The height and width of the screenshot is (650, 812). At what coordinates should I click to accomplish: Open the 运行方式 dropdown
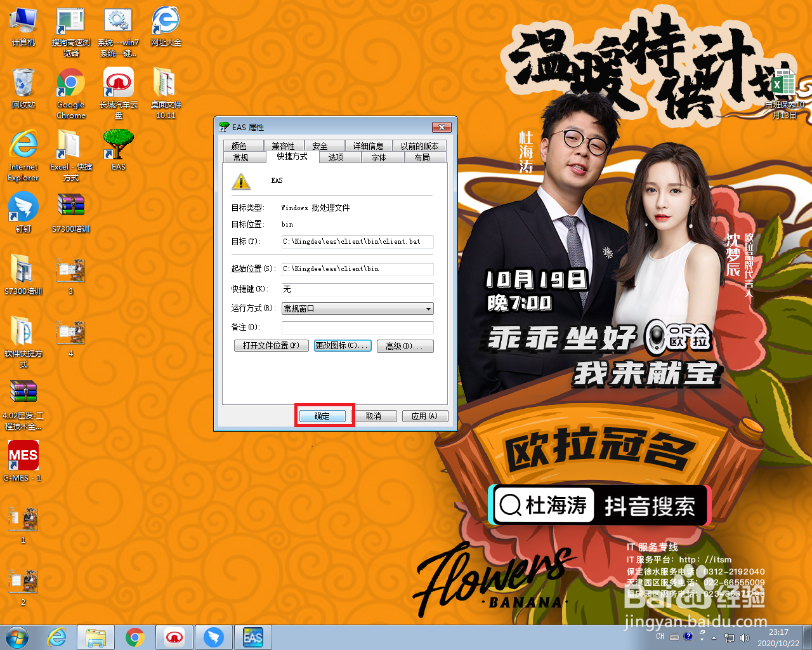tap(358, 308)
